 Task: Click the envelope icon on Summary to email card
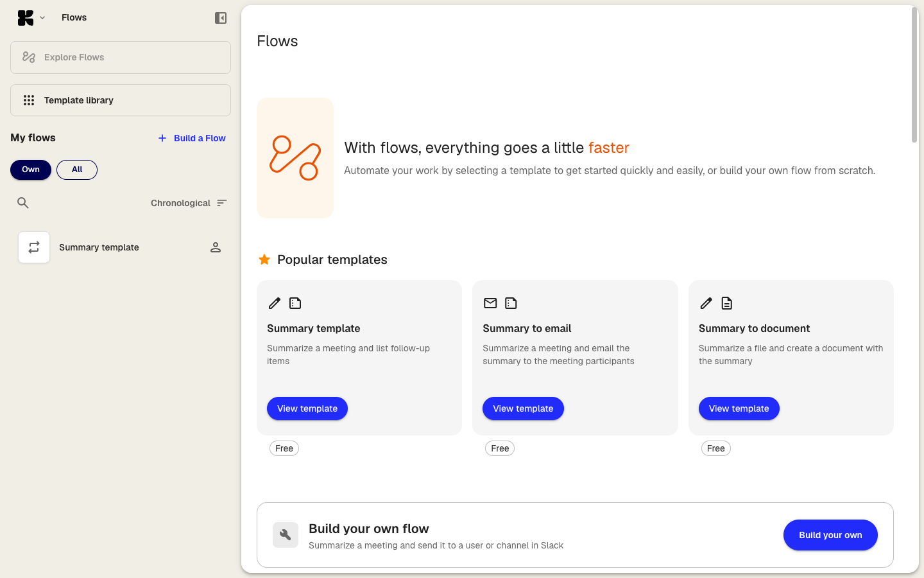coord(490,303)
